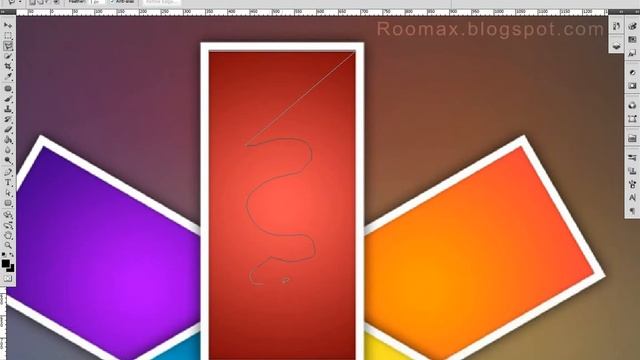Select the Rectangular Marquee tool

pos(8,36)
